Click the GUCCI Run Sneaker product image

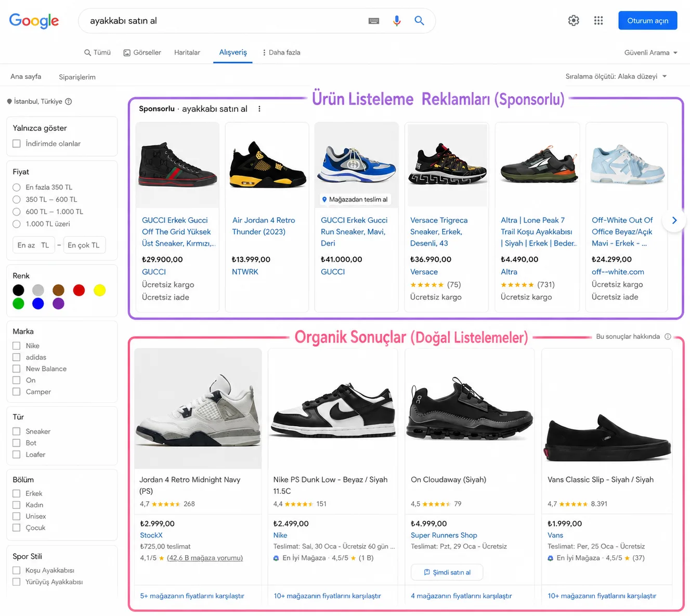tap(357, 164)
